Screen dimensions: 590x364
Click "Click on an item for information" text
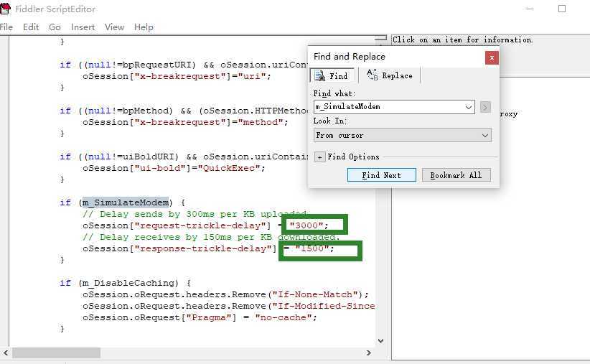(462, 39)
